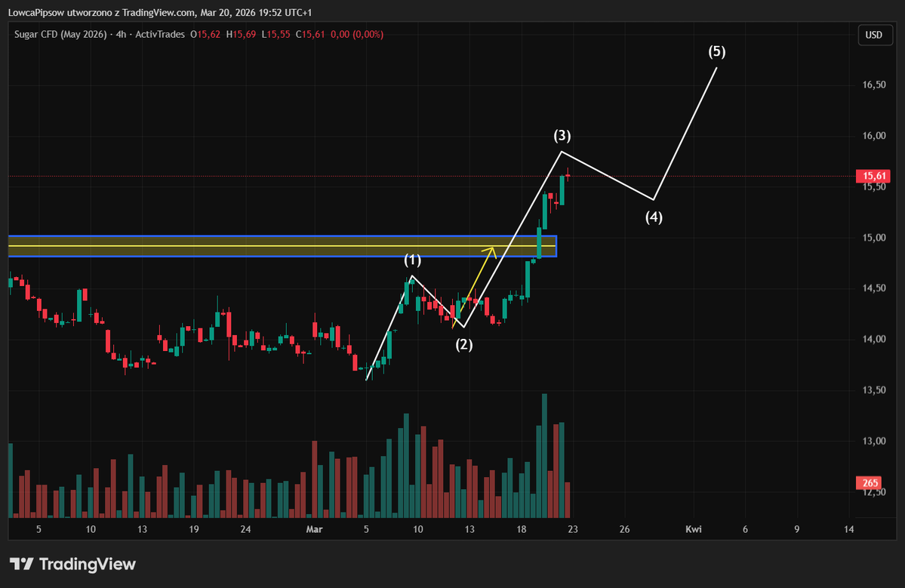Select the wave label (3)
The image size is (905, 588).
pyautogui.click(x=562, y=136)
